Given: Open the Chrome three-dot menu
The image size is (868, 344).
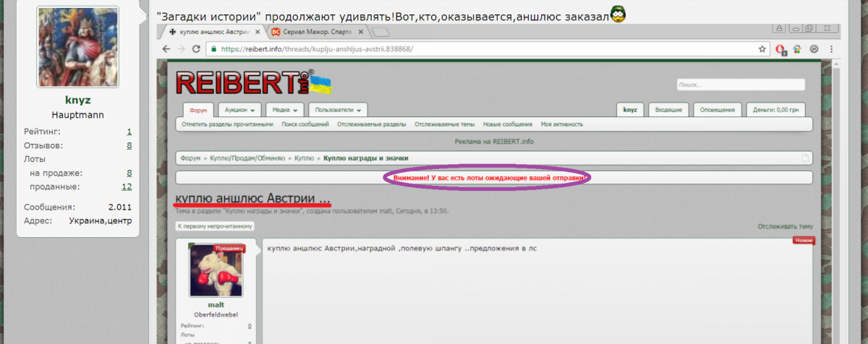Looking at the screenshot, I should 831,49.
